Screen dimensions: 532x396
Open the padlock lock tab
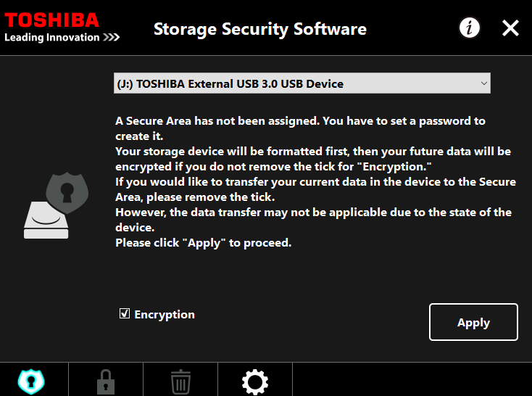pos(106,381)
